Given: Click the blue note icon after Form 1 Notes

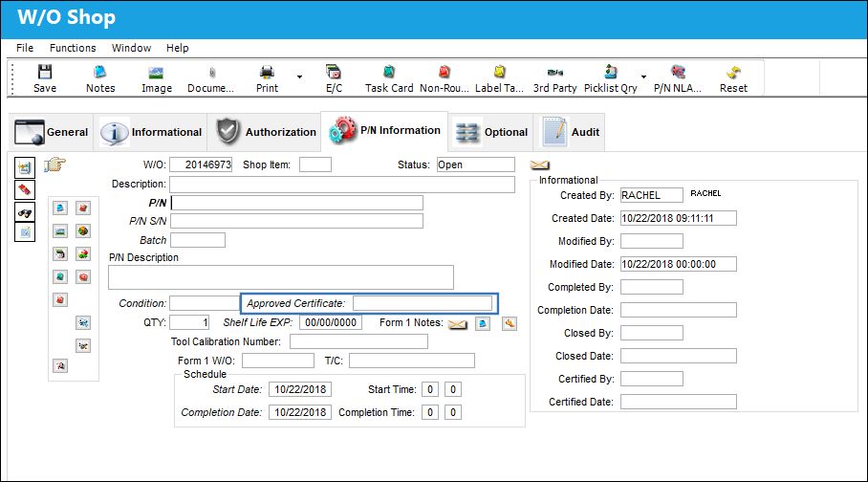Looking at the screenshot, I should (483, 323).
